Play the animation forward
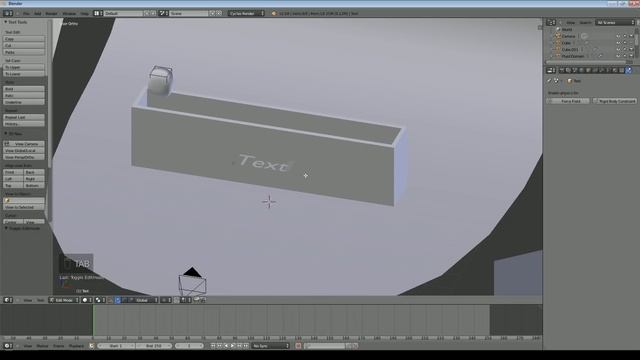640x360 pixels. tap(233, 346)
